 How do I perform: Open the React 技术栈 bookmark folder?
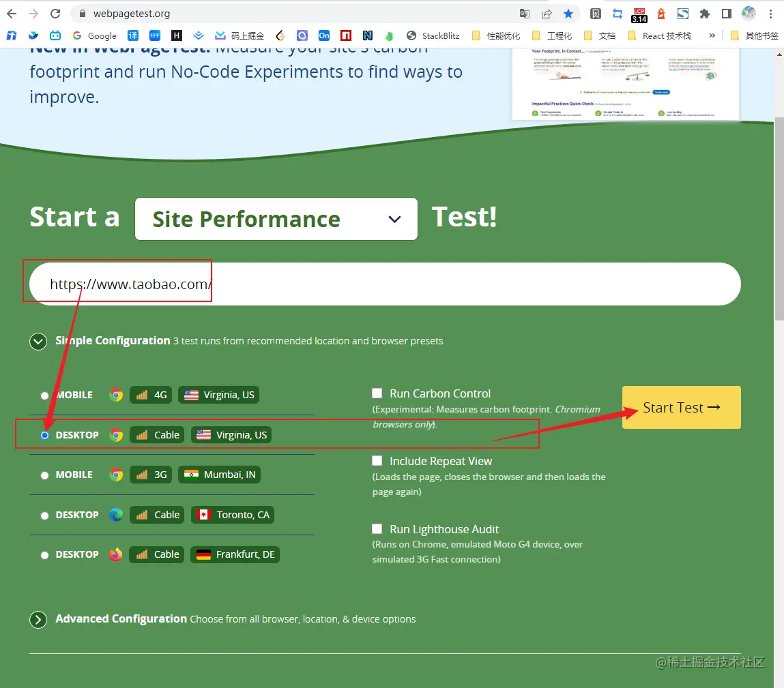pyautogui.click(x=660, y=35)
